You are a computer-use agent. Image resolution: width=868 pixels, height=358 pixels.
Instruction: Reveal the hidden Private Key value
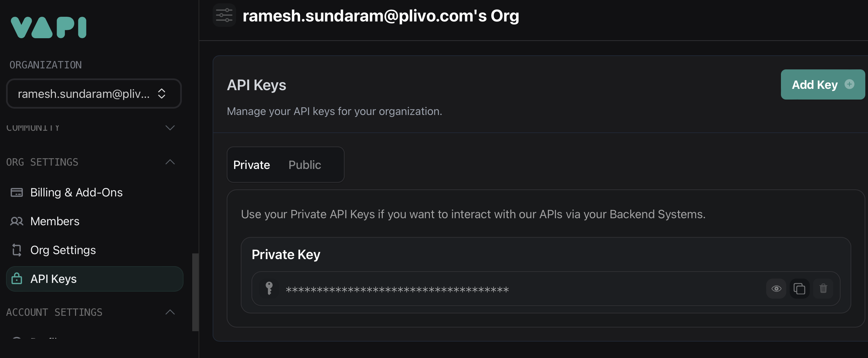(x=776, y=289)
